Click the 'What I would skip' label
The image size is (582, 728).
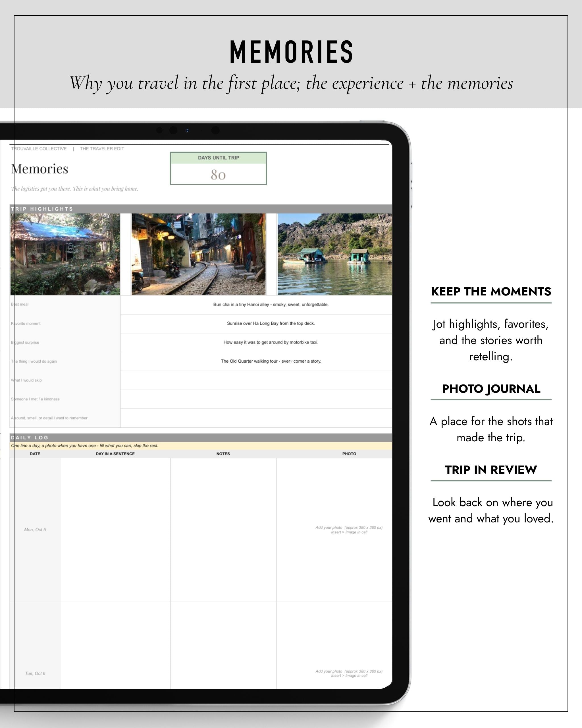26,380
